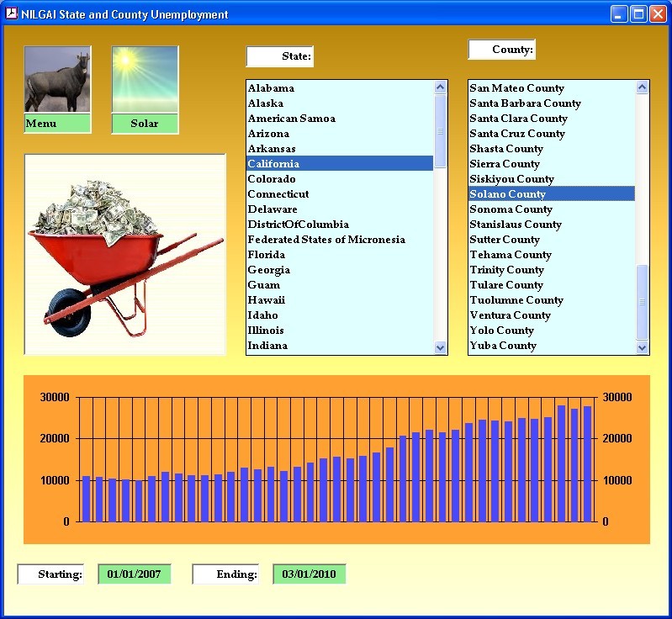
Task: Minimize the NILGAI window
Action: coord(619,14)
